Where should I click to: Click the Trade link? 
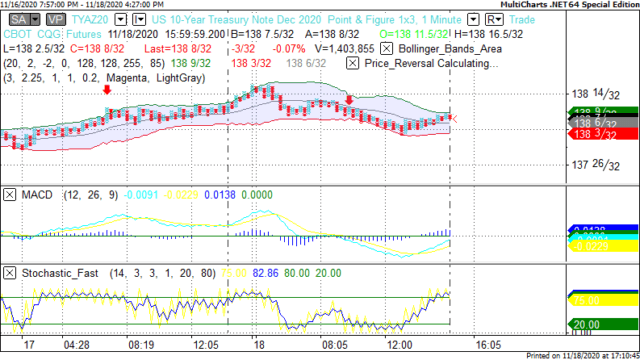pyautogui.click(x=522, y=20)
